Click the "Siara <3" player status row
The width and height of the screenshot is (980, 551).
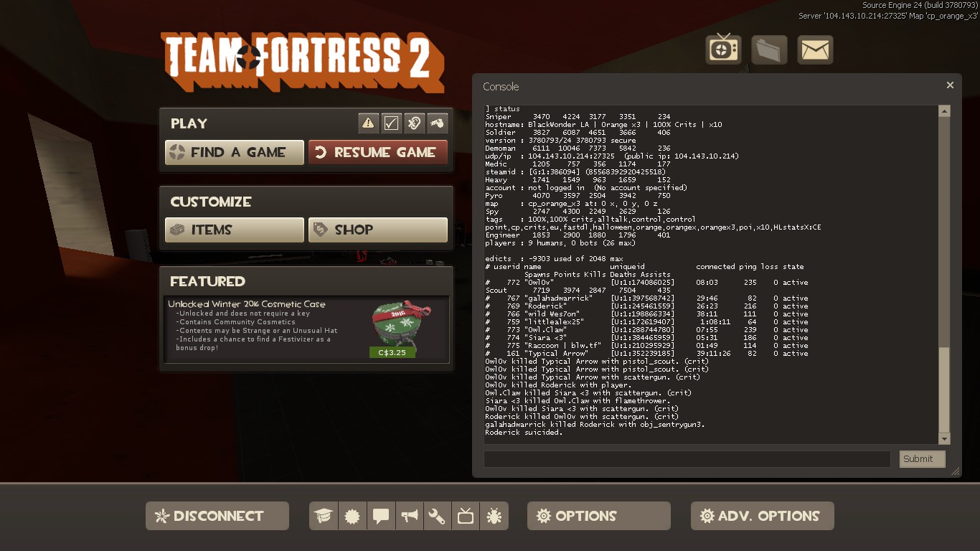pos(646,337)
